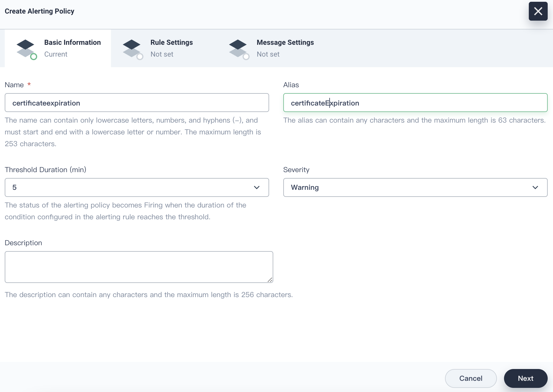
Task: Click the resize handle of the Description box
Action: pyautogui.click(x=271, y=280)
